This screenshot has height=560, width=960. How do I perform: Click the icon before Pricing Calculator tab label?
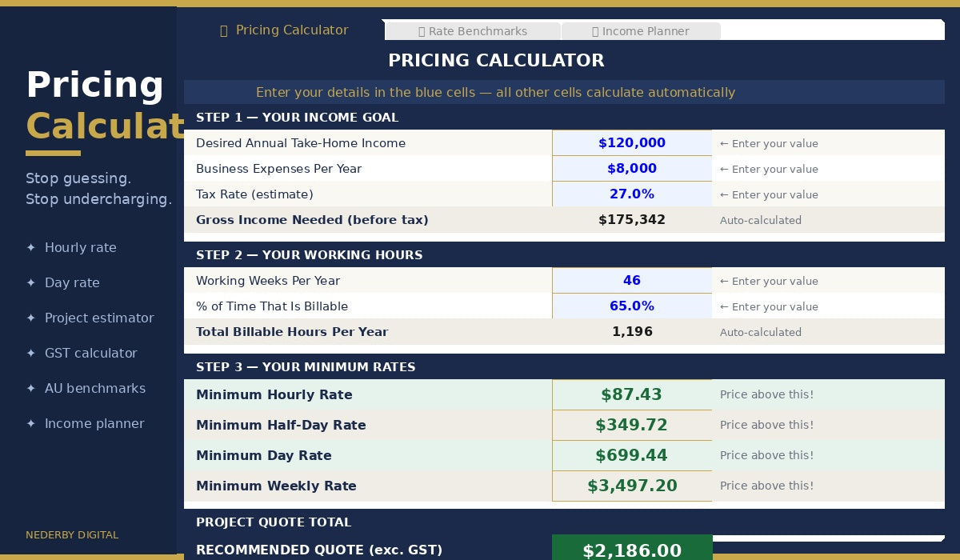pyautogui.click(x=224, y=30)
